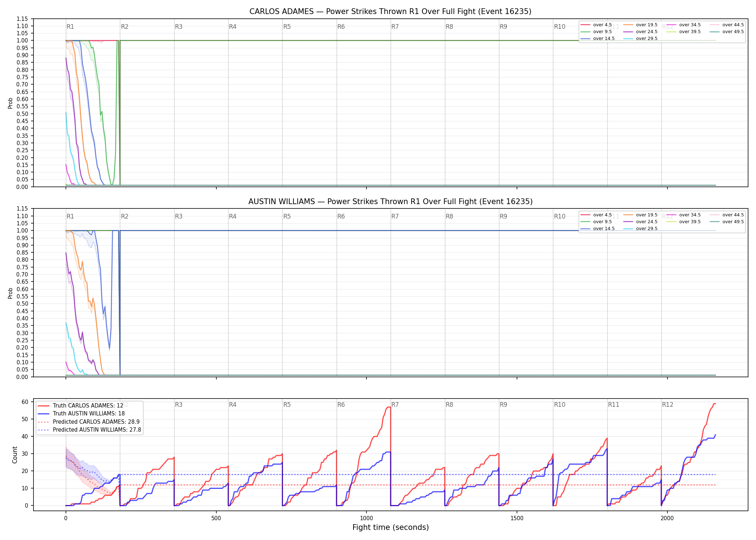Select 'over 4.5' in Austin Williams legend
Screen dimensions: 756x540
click(596, 215)
